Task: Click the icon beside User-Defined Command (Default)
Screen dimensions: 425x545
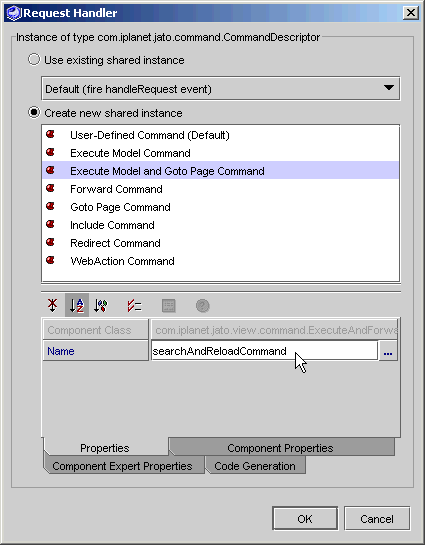Action: [51, 134]
